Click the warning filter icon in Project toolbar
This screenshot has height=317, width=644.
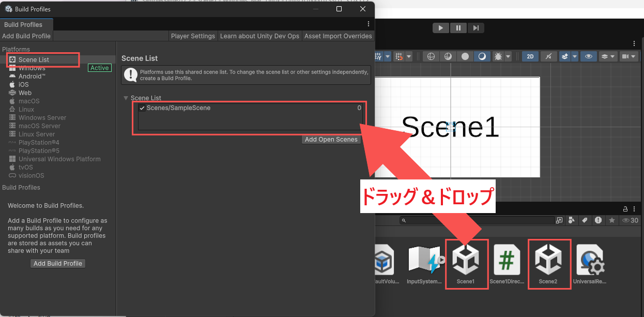(x=598, y=220)
